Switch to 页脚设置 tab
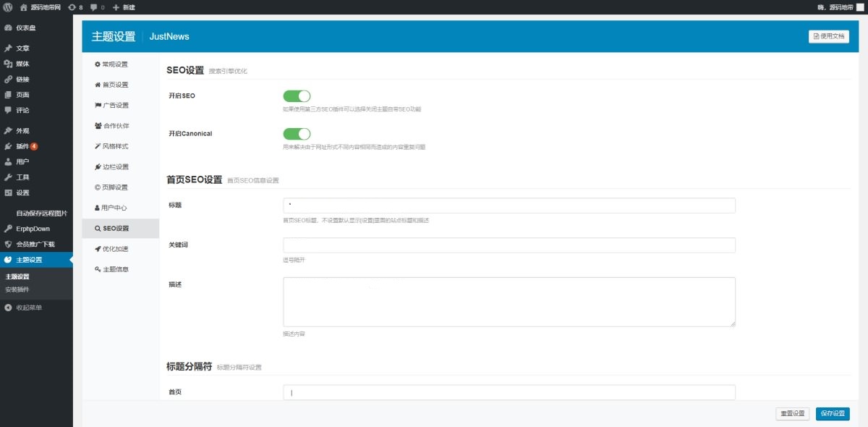The width and height of the screenshot is (868, 427). (x=121, y=187)
